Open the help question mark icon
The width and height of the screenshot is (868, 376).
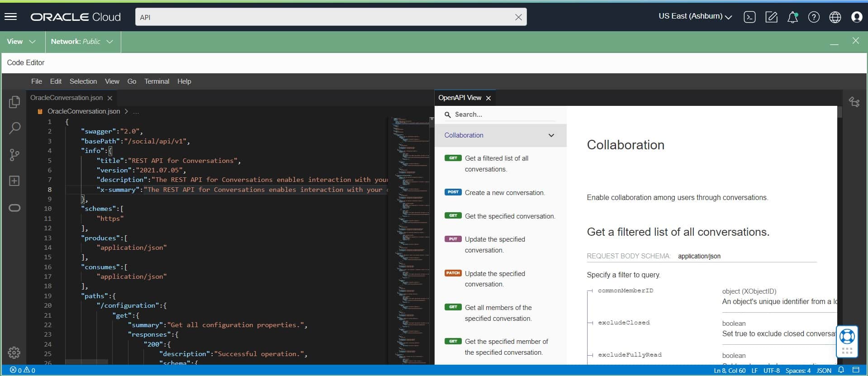pos(814,17)
